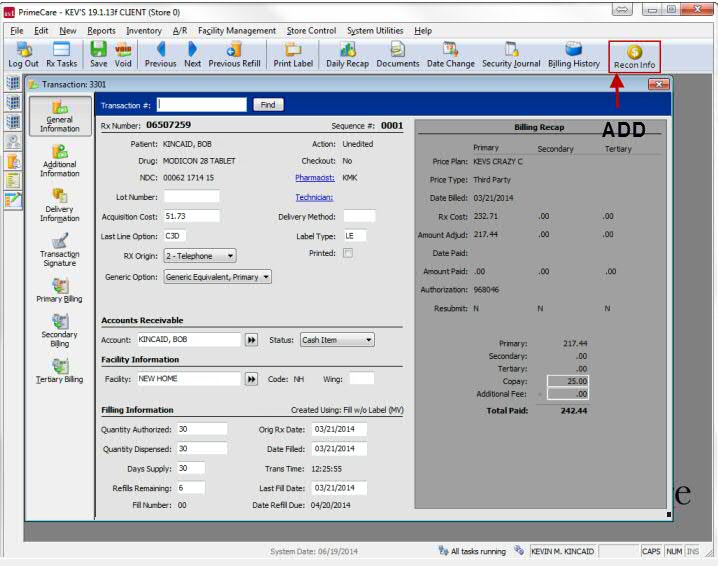Click the Orig Rx Date field
The width and height of the screenshot is (718, 566).
point(339,429)
